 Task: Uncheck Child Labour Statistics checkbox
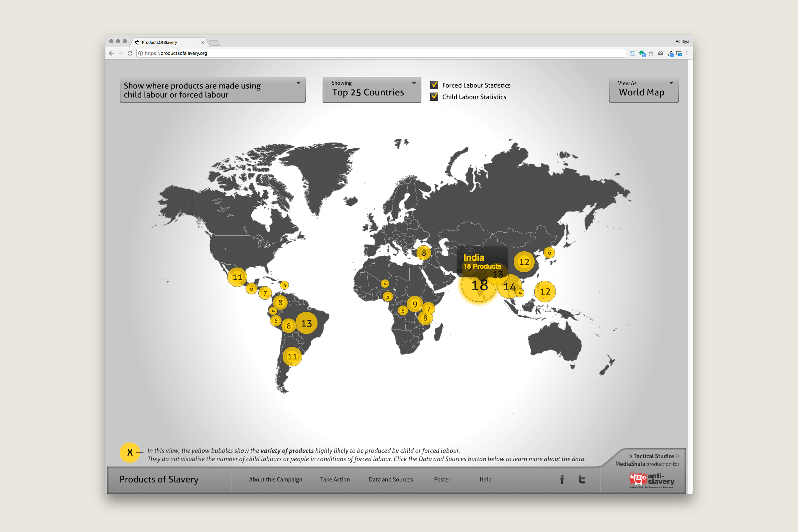tap(434, 96)
